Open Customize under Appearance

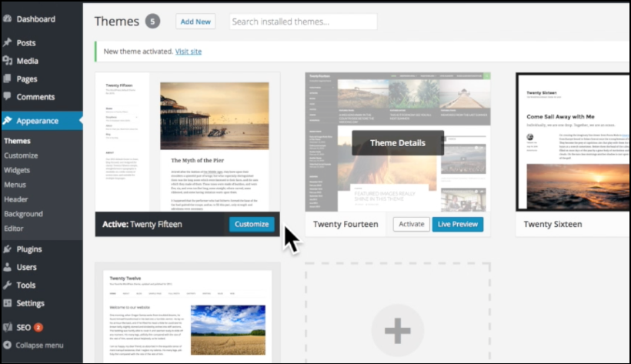pos(21,155)
